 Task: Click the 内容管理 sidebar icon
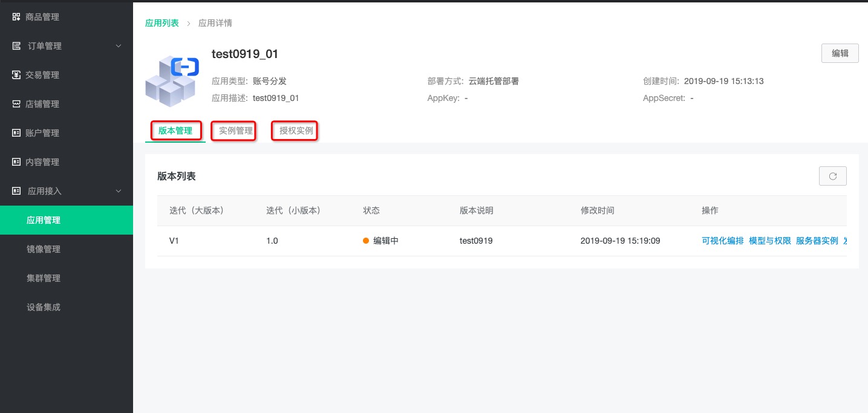[16, 162]
